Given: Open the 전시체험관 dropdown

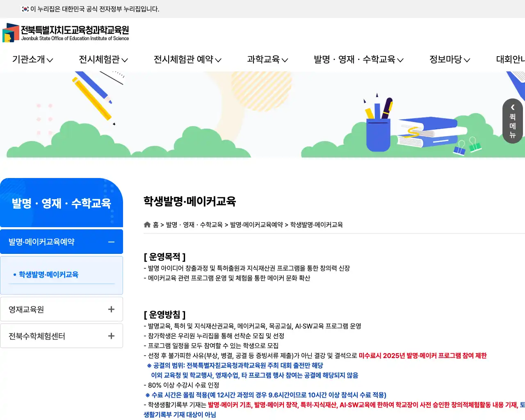Looking at the screenshot, I should (x=103, y=59).
